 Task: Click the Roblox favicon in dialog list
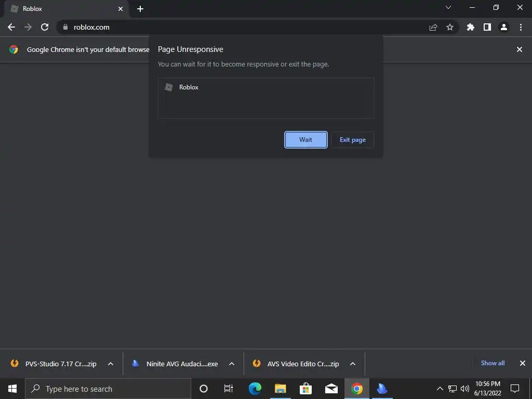(169, 87)
